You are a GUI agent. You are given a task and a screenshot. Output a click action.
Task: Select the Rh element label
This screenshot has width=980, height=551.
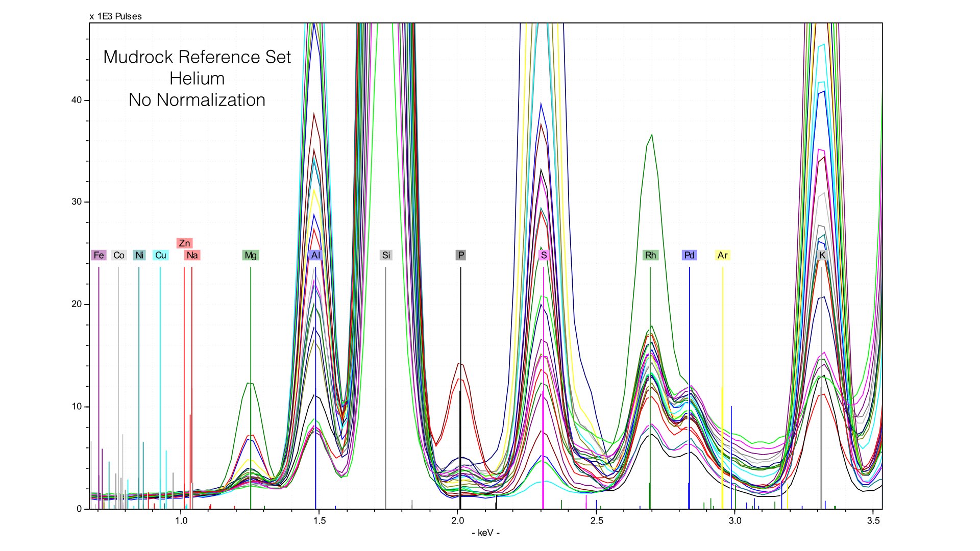(x=650, y=255)
